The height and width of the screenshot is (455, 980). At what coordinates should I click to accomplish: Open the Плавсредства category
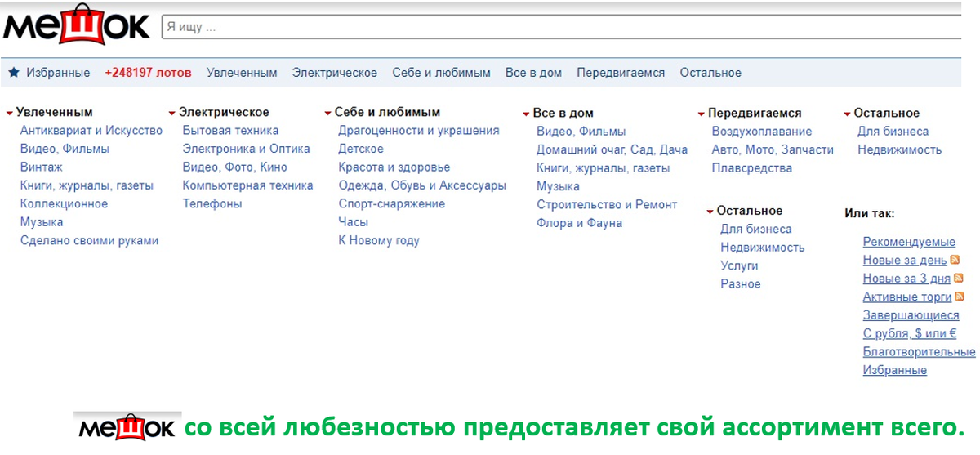752,168
